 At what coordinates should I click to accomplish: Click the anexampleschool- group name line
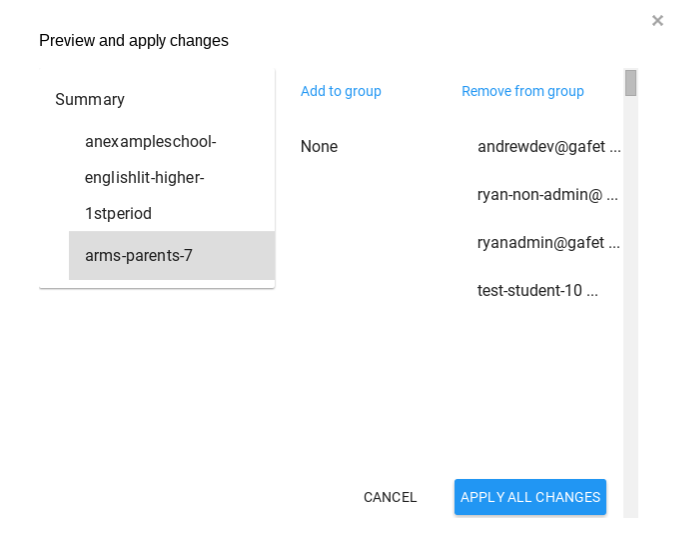click(x=151, y=142)
